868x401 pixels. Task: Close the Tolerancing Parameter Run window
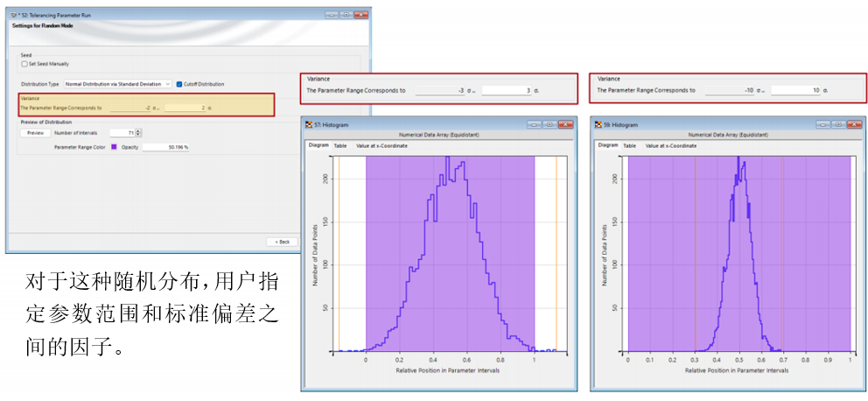360,15
